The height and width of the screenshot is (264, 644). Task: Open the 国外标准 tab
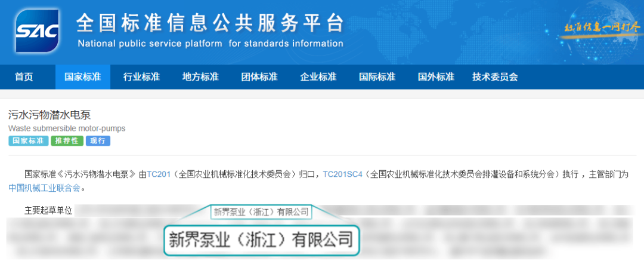coord(436,77)
